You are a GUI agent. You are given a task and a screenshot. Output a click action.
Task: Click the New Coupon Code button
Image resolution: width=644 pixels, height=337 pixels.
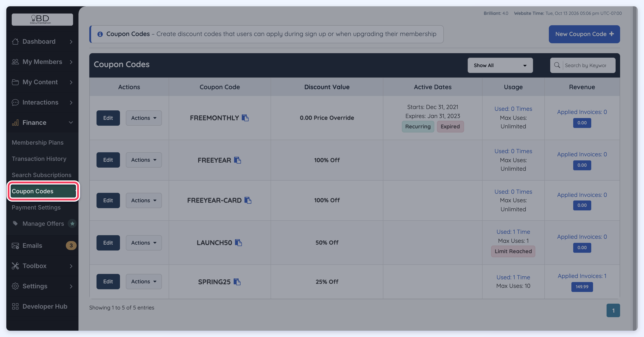[x=584, y=34]
